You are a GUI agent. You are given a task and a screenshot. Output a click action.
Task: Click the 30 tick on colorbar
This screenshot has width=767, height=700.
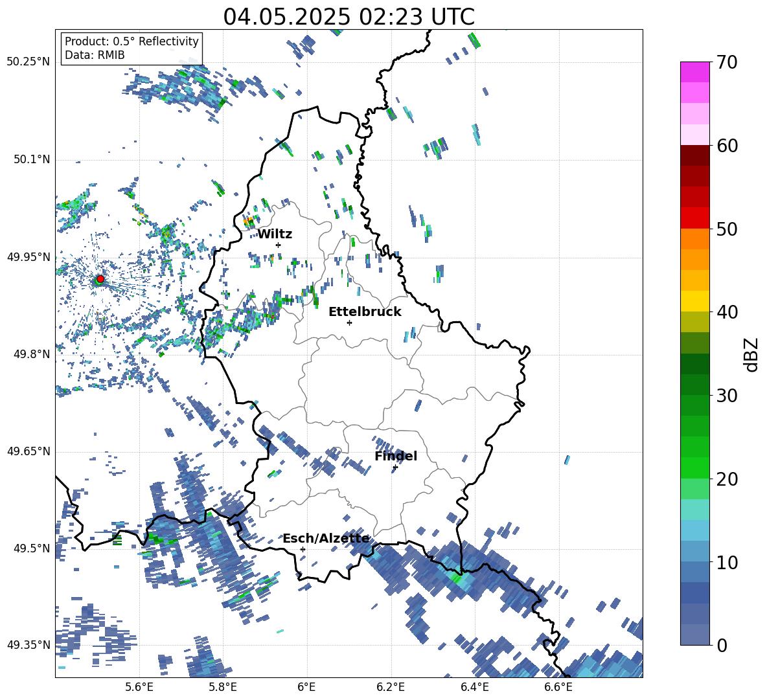[x=727, y=396]
